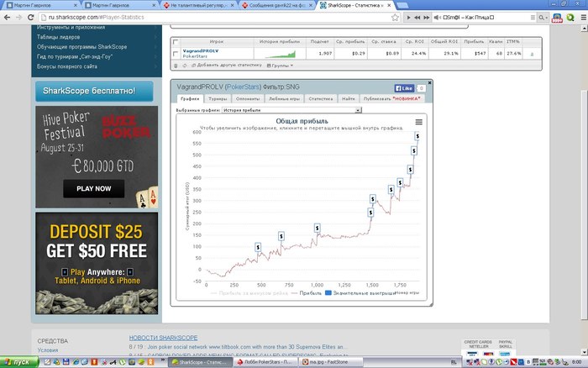This screenshot has height=368, width=588.
Task: Click "PLAY NOW" in the Hive Poker ad
Action: 94,189
